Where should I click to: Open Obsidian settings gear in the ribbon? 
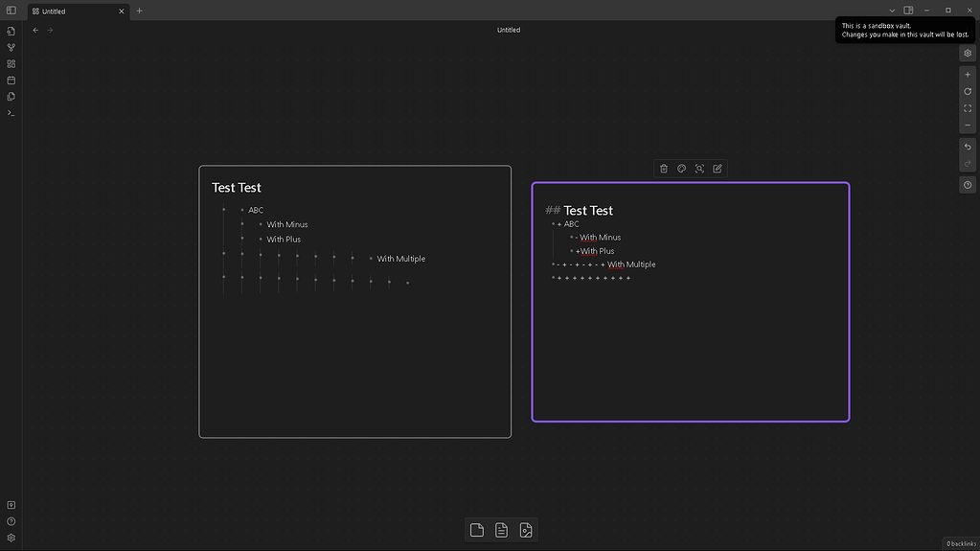[11, 538]
